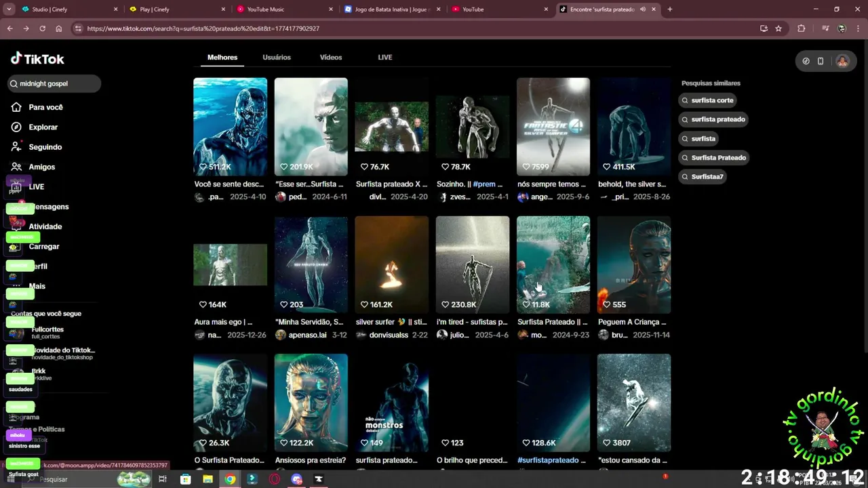Select the Para você sidebar item
Image resolution: width=868 pixels, height=488 pixels.
pyautogui.click(x=38, y=107)
